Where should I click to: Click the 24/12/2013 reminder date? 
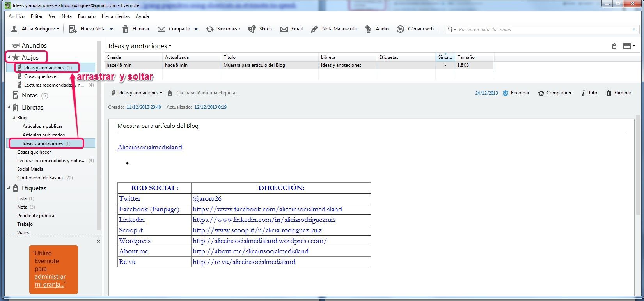coord(486,93)
